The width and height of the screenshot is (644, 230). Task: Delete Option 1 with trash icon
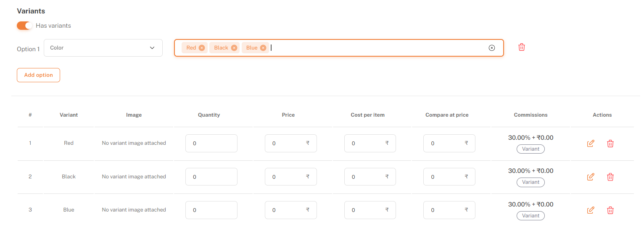tap(522, 47)
